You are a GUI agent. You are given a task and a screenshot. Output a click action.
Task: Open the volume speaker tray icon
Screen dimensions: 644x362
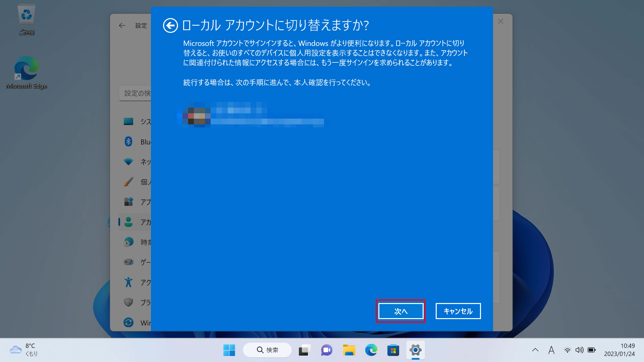[579, 350]
